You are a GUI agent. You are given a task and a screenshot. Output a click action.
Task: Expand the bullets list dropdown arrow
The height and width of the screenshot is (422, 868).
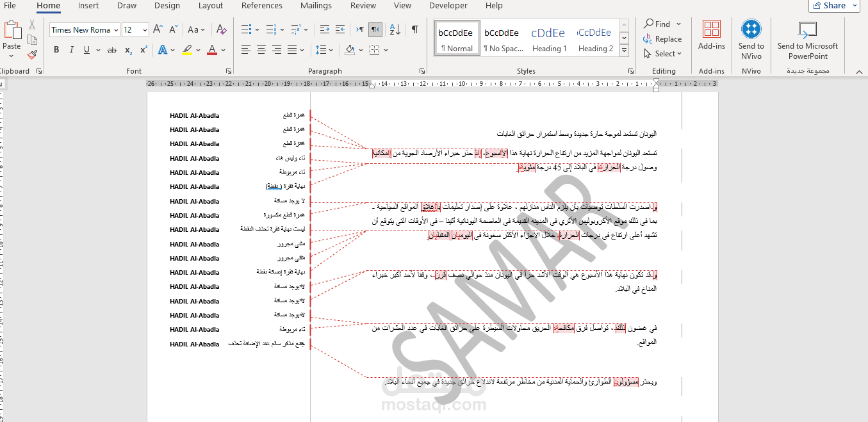tap(258, 29)
